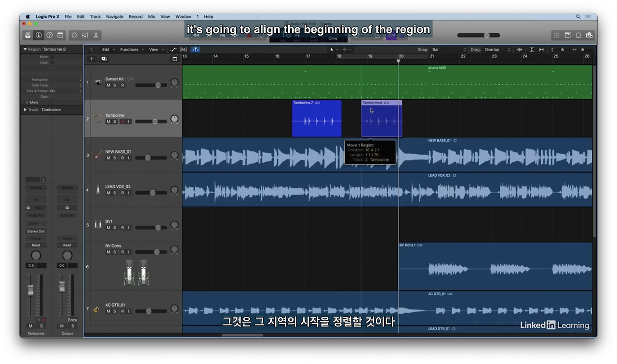617x364 pixels.
Task: Click Horizontal Auto Zoom icon
Action: [541, 50]
